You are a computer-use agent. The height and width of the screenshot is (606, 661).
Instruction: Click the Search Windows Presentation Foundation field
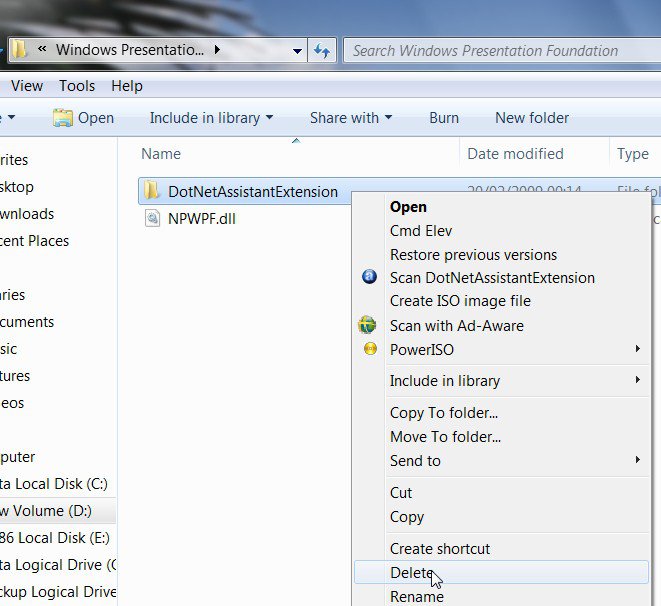[502, 51]
